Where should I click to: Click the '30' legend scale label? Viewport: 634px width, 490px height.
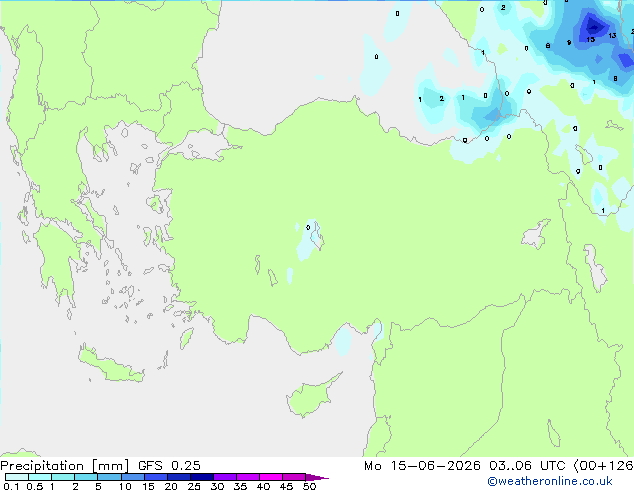pos(218,486)
